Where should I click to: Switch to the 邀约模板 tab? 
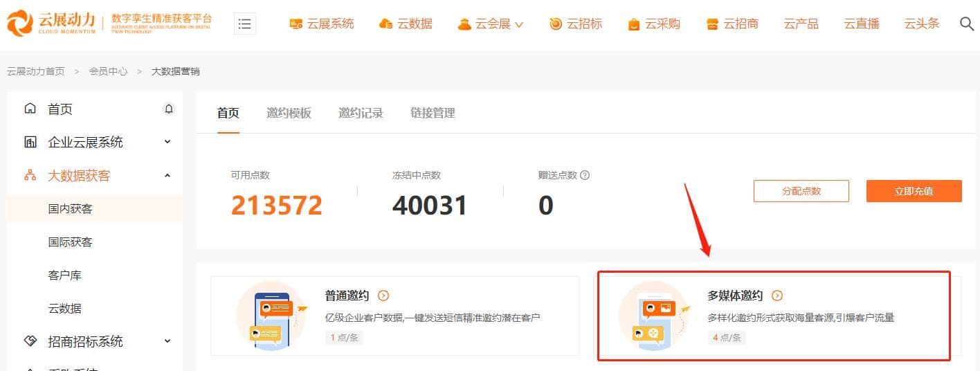289,113
